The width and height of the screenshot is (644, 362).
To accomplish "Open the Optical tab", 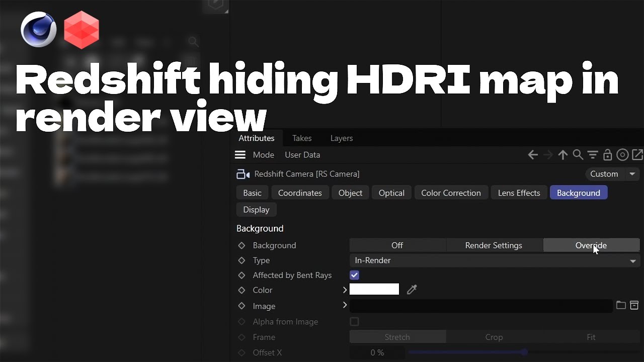I will [x=391, y=193].
